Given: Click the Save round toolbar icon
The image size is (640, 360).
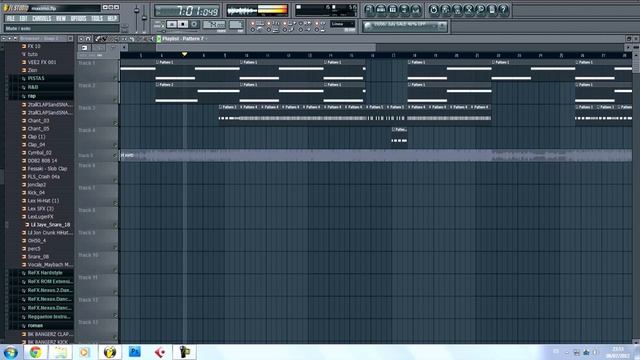Looking at the screenshot, I should pos(445,9).
